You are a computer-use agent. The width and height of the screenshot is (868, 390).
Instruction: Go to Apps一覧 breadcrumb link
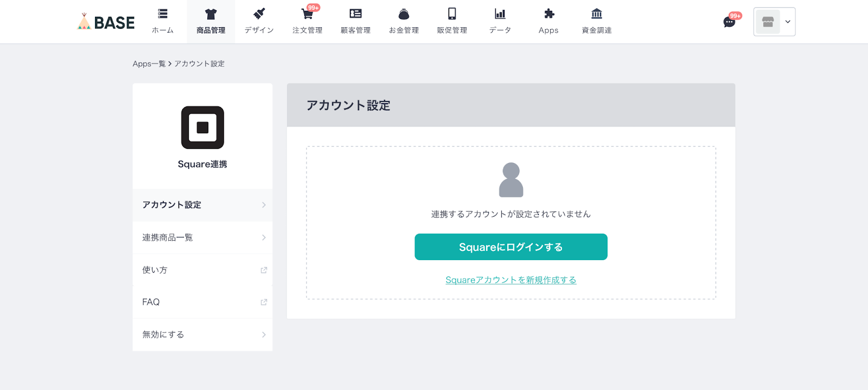pyautogui.click(x=149, y=64)
